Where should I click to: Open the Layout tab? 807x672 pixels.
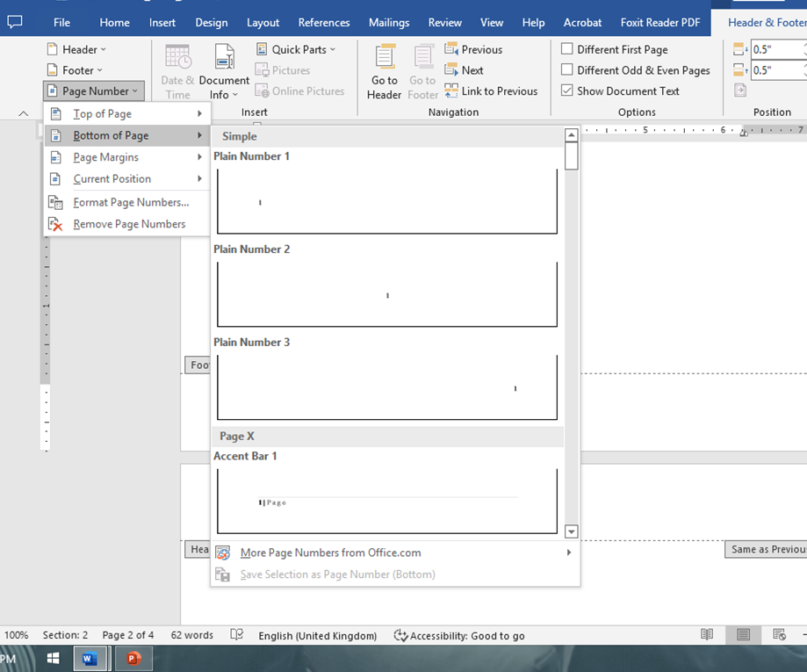click(x=263, y=23)
